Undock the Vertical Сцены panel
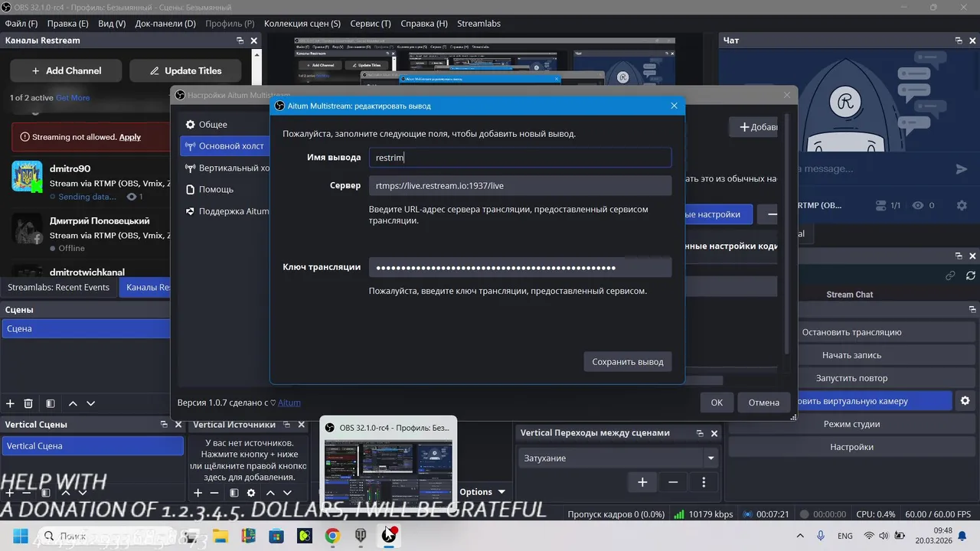 [x=164, y=424]
